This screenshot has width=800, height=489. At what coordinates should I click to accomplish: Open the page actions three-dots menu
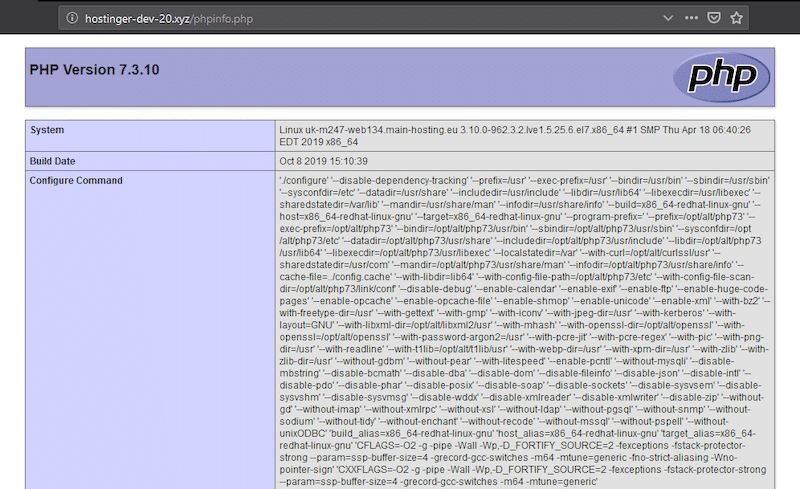point(691,18)
